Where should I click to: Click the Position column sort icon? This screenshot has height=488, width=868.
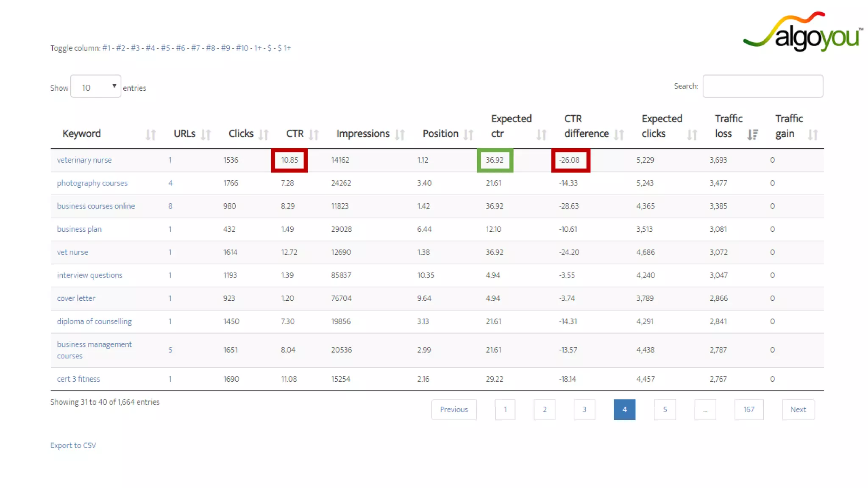[x=468, y=135]
